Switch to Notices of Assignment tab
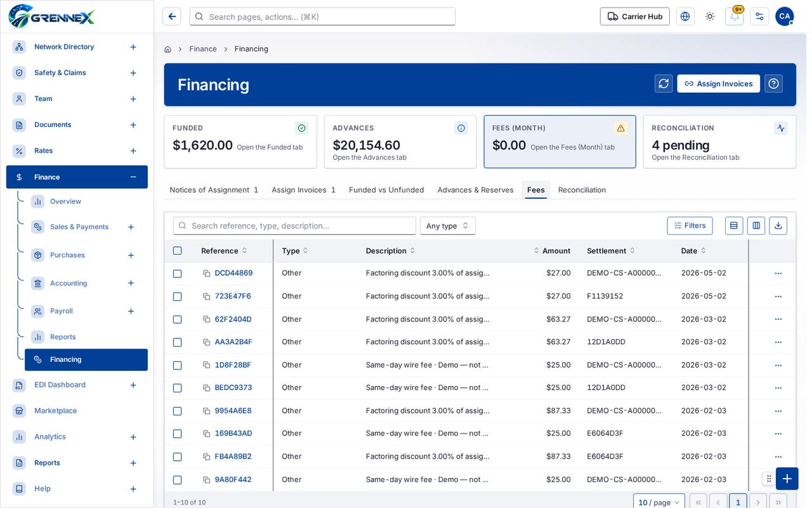The image size is (812, 508). 214,190
